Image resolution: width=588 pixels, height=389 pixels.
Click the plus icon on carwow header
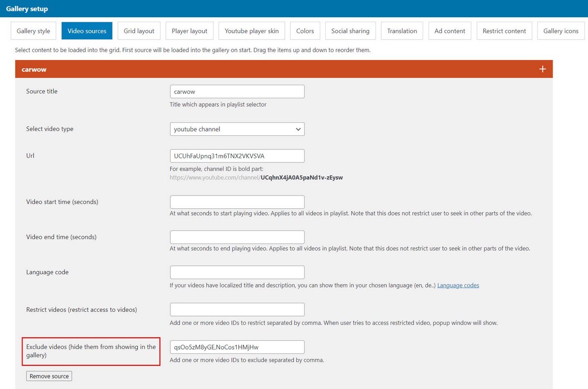pyautogui.click(x=542, y=69)
